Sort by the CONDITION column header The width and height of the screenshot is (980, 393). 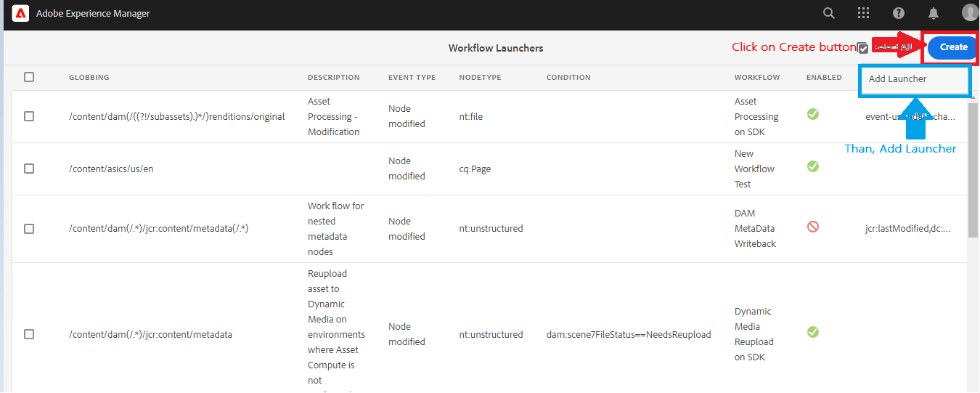[568, 77]
